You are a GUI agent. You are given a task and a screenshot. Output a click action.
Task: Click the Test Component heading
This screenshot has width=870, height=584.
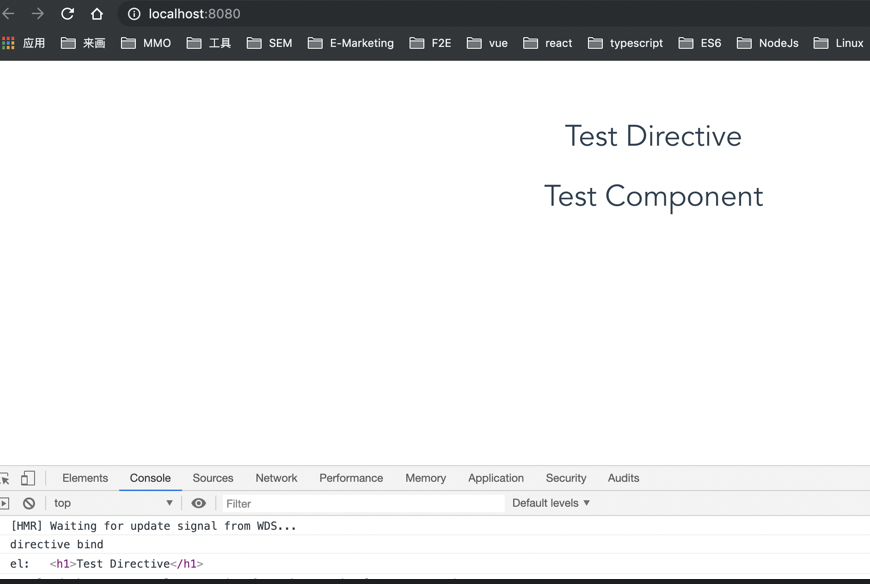tap(654, 196)
